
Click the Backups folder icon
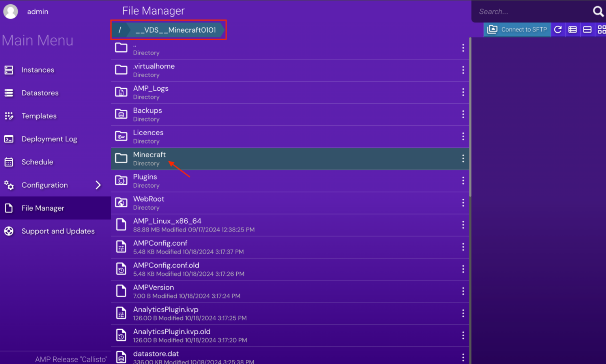click(x=121, y=114)
